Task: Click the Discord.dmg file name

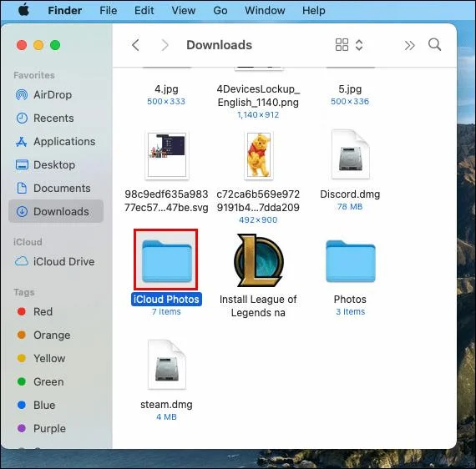Action: point(350,194)
